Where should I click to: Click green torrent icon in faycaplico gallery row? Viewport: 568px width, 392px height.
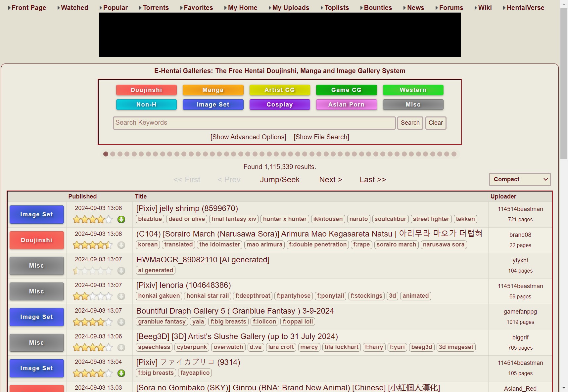[121, 373]
